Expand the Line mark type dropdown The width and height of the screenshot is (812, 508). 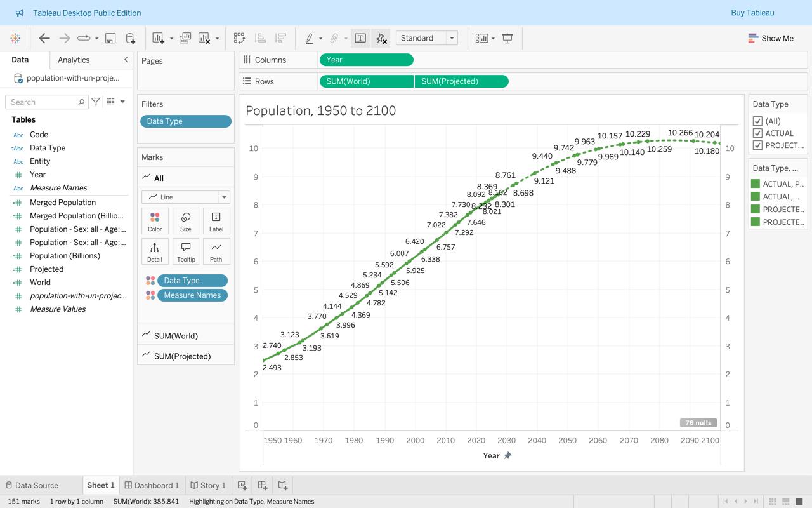click(223, 197)
